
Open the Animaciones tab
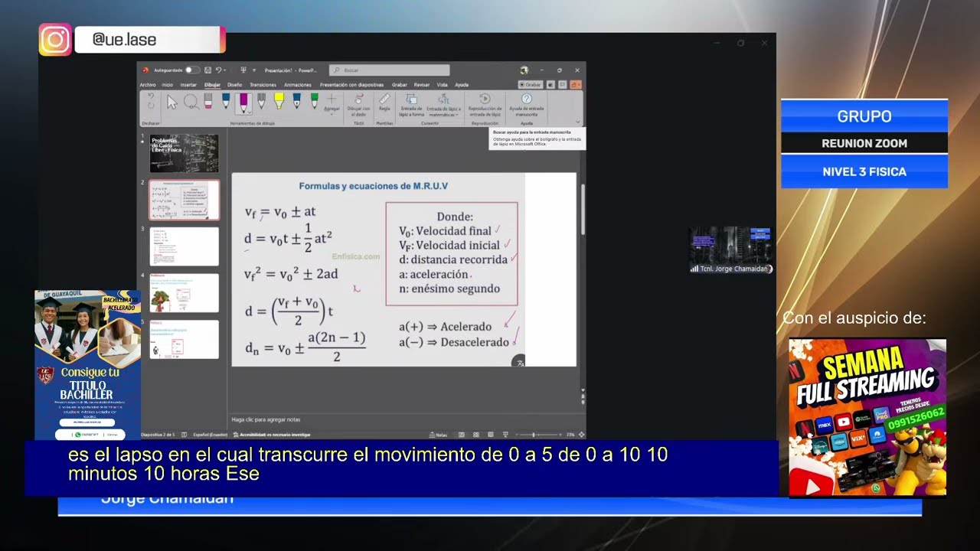(x=298, y=85)
